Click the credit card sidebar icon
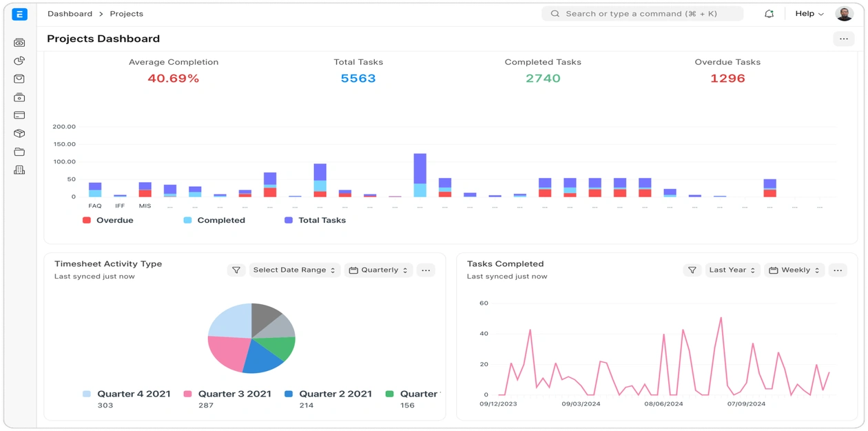Screen dimensions: 868x431 click(x=19, y=115)
